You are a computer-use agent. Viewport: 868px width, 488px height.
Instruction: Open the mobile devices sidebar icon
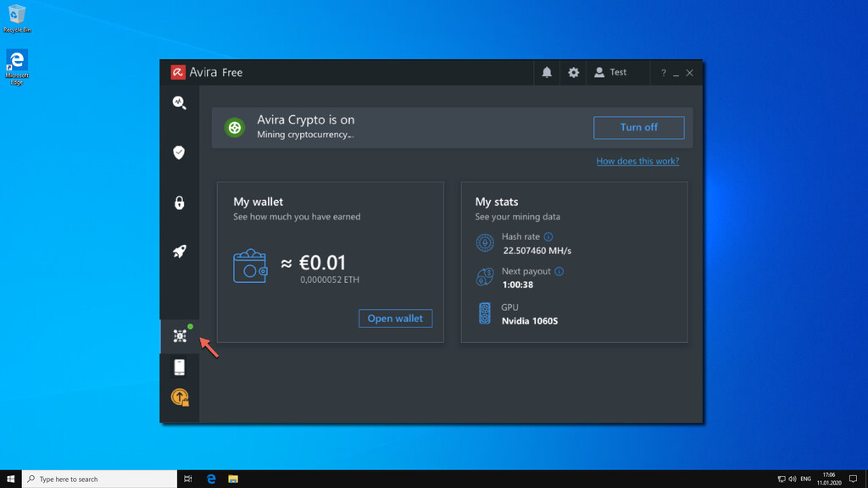180,368
